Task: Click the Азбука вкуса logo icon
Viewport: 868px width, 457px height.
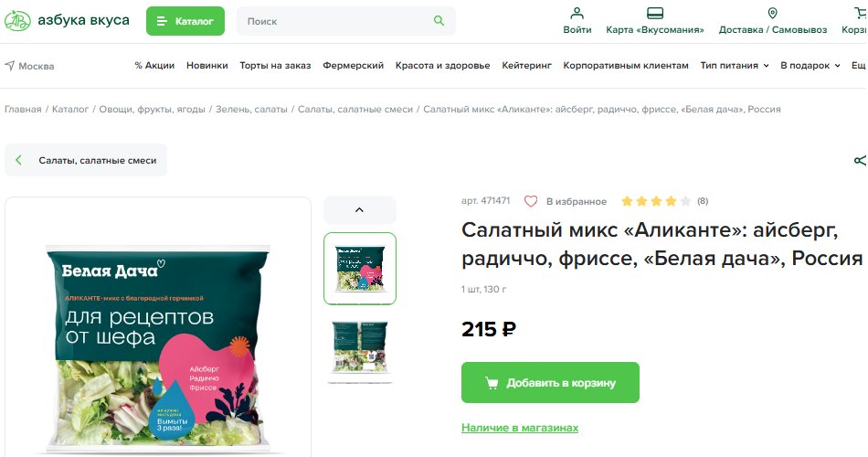Action: [17, 20]
